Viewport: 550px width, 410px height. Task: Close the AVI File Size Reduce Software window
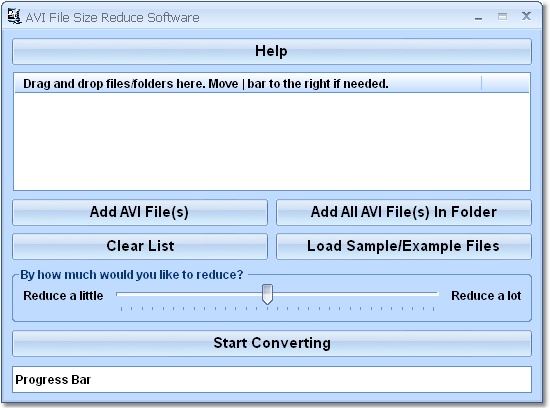coord(526,16)
